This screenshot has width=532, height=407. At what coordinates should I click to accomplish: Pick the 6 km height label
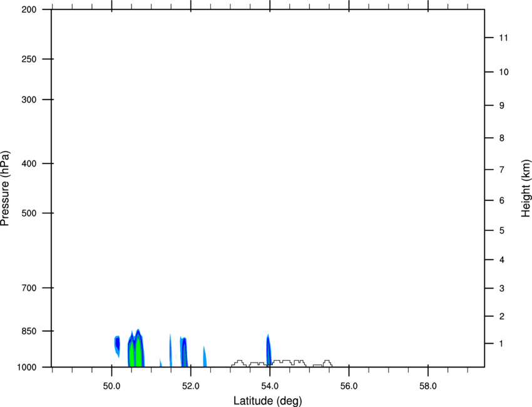502,200
